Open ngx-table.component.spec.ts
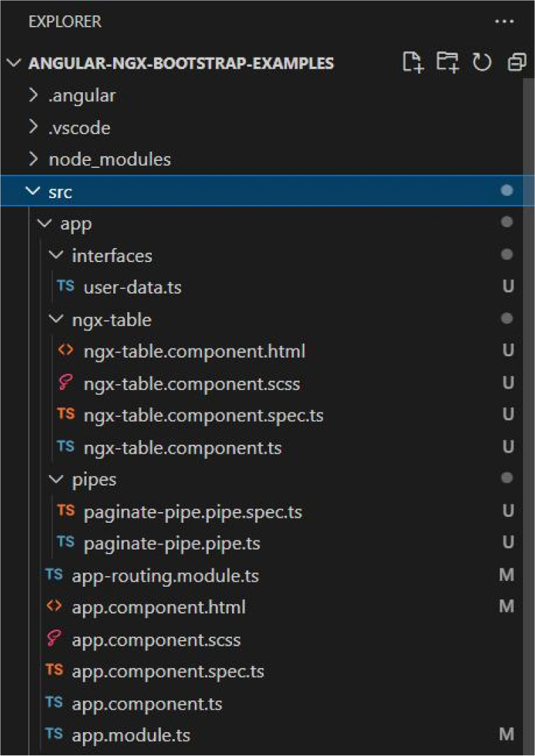The width and height of the screenshot is (535, 756). 204,415
